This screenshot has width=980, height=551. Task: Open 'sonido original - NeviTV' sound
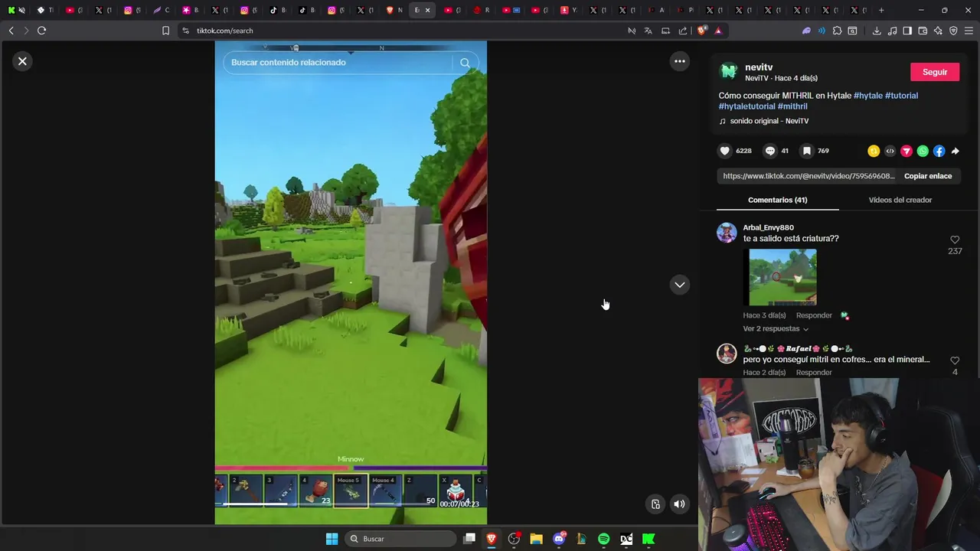pyautogui.click(x=769, y=121)
